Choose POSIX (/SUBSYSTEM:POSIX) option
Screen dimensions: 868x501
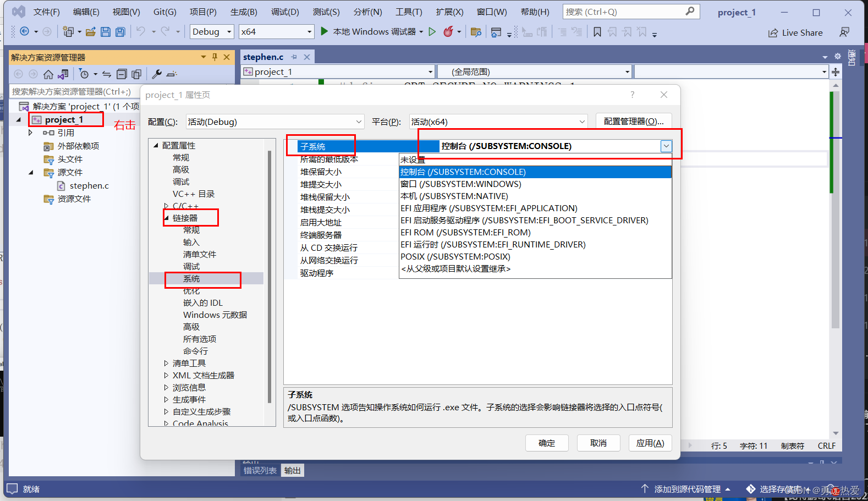click(535, 256)
